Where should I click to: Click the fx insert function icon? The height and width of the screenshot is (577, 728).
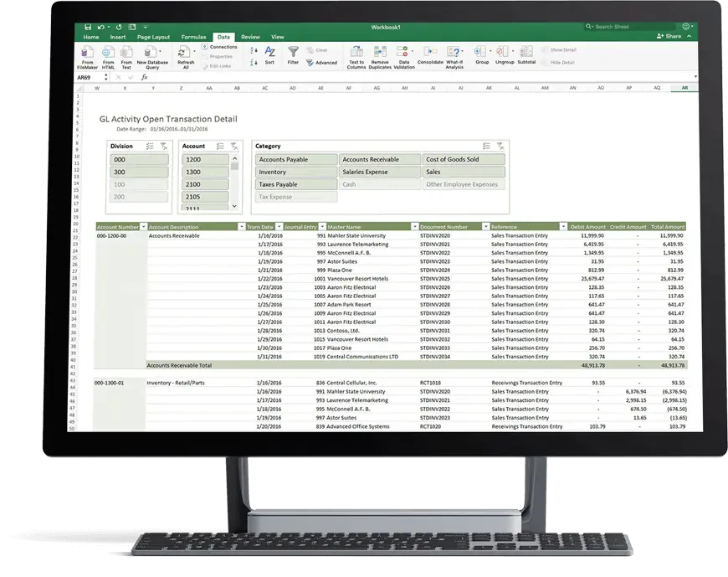(x=145, y=77)
